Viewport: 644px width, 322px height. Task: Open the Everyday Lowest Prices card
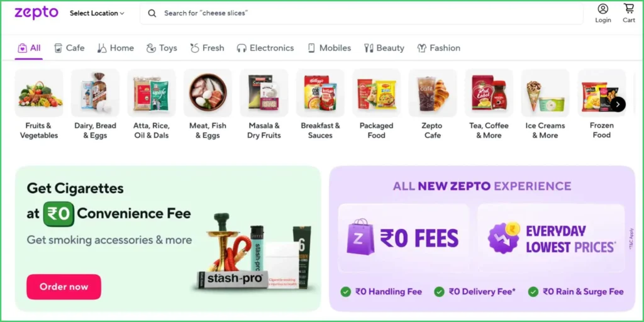pos(551,238)
